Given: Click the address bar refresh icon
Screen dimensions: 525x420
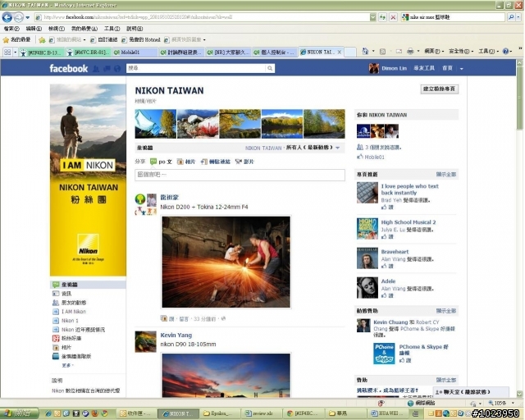Looking at the screenshot, I should click(x=382, y=17).
